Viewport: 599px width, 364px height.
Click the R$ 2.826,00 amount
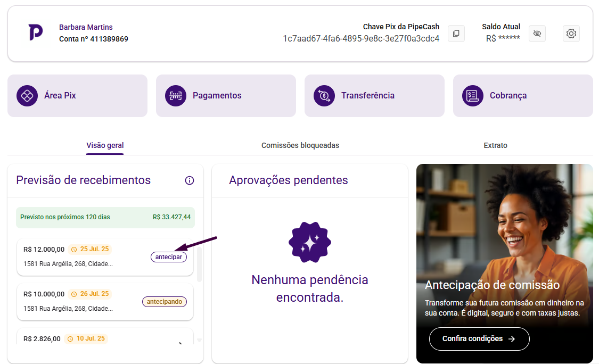[42, 339]
